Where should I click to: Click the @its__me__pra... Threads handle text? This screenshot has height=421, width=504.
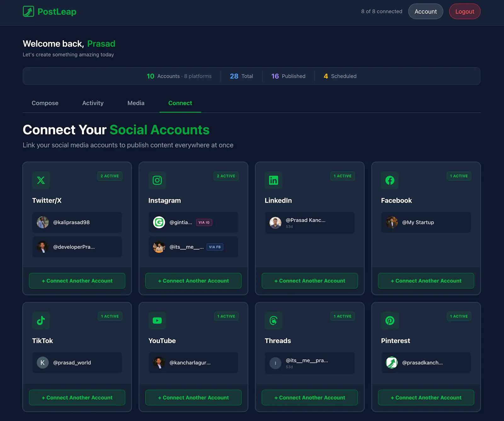coord(307,360)
